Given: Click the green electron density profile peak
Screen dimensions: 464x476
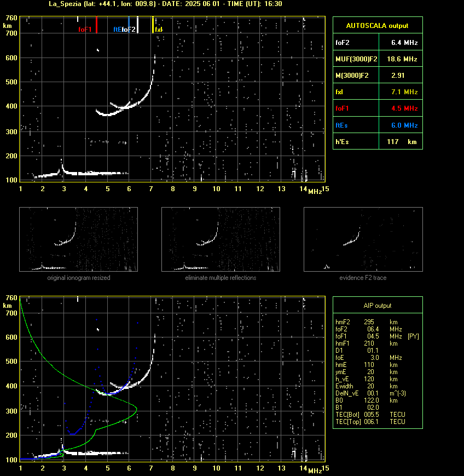Looking at the screenshot, I should 137,409.
